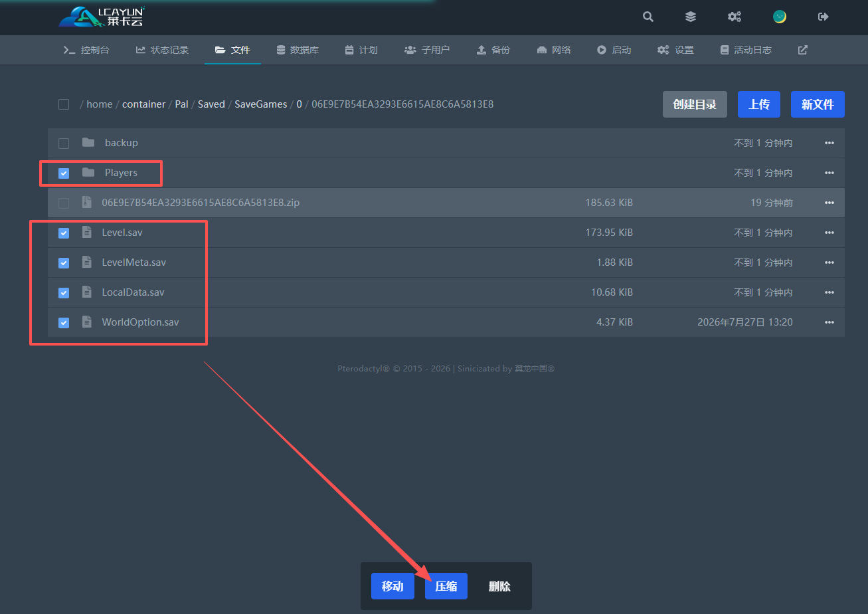Toggle the select-all checkbox beside the path

64,104
